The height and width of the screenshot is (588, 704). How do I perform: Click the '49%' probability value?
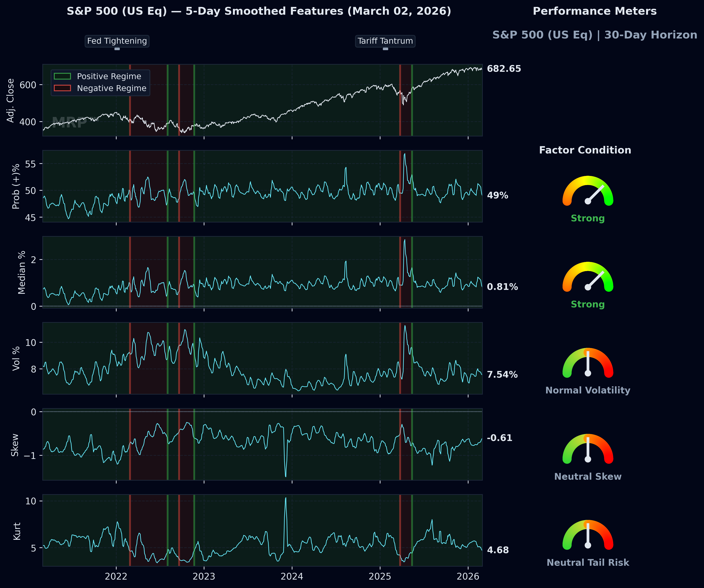[497, 195]
